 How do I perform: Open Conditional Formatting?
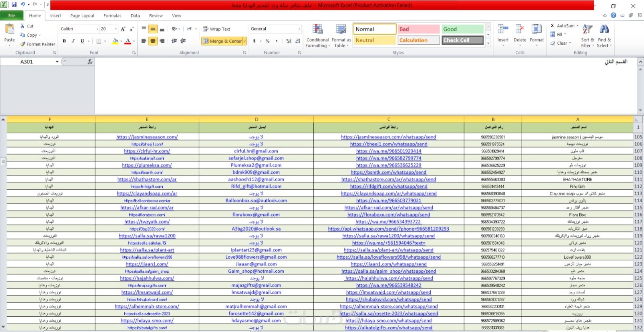pyautogui.click(x=318, y=36)
